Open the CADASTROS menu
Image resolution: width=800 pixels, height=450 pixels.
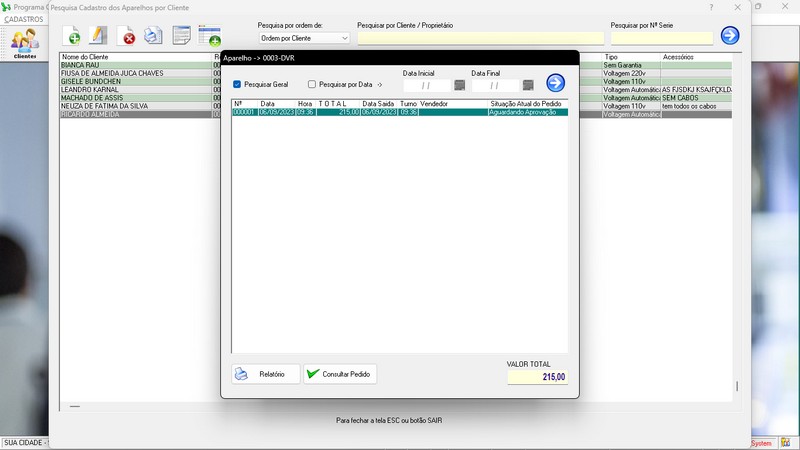point(23,19)
